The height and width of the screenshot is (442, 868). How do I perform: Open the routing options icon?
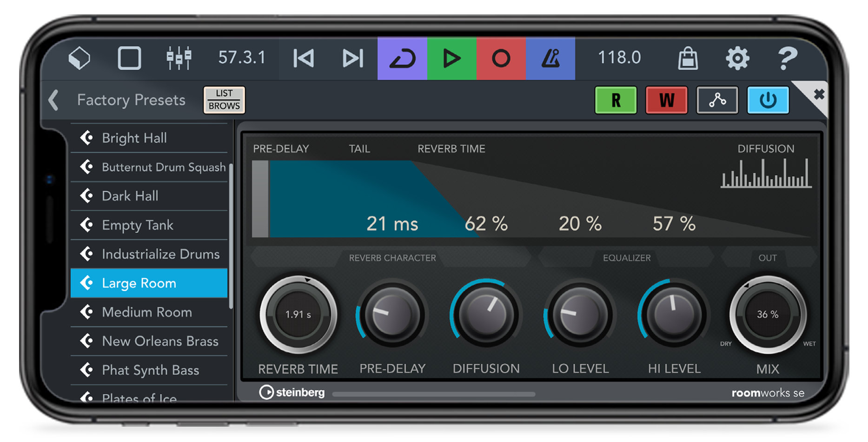click(717, 100)
